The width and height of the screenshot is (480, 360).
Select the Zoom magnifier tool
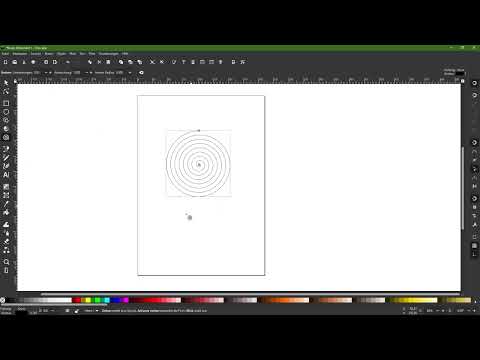tap(6, 262)
